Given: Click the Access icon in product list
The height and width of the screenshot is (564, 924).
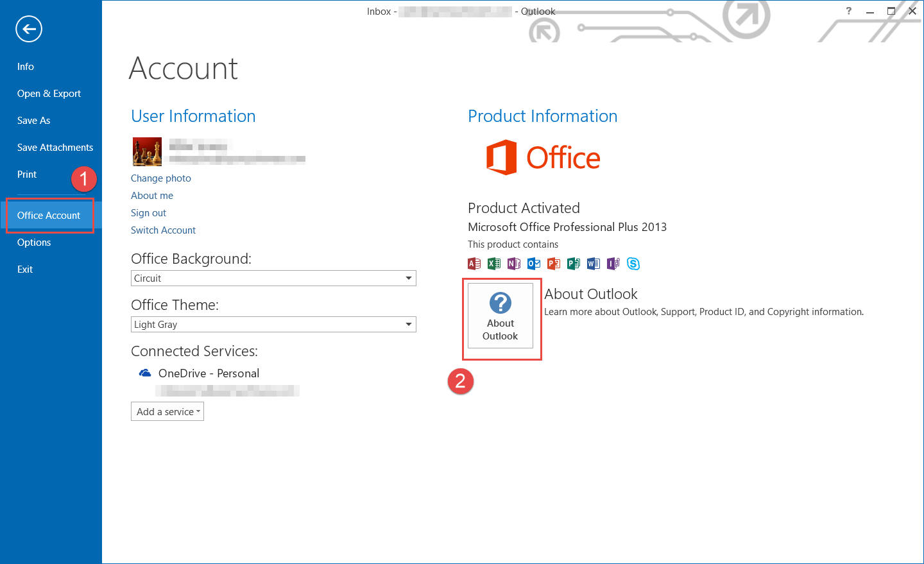Looking at the screenshot, I should pyautogui.click(x=474, y=264).
